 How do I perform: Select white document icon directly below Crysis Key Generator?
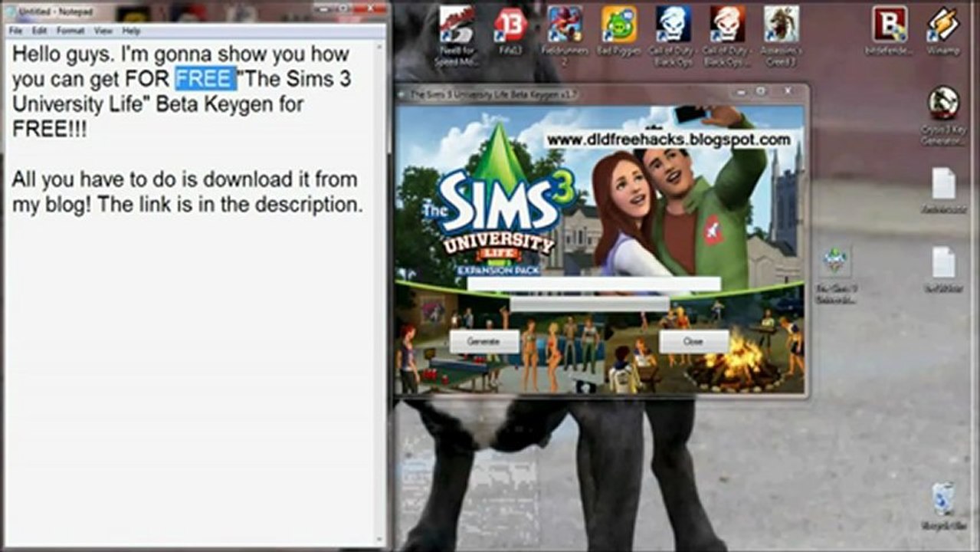(943, 190)
